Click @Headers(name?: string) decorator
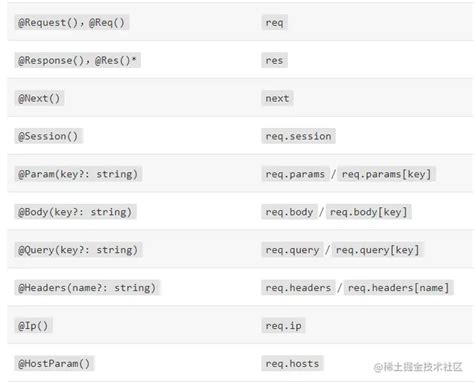 87,288
